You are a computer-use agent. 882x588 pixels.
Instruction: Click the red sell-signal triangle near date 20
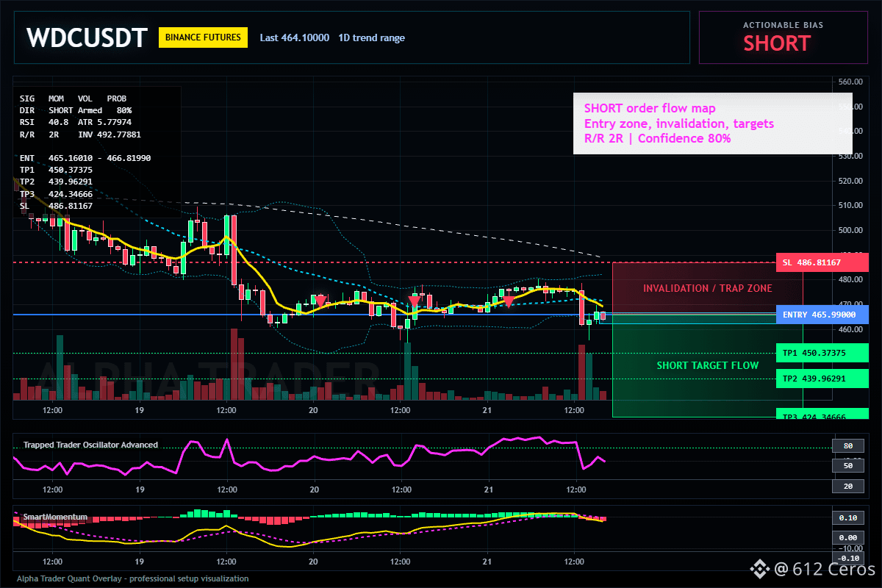pyautogui.click(x=320, y=300)
